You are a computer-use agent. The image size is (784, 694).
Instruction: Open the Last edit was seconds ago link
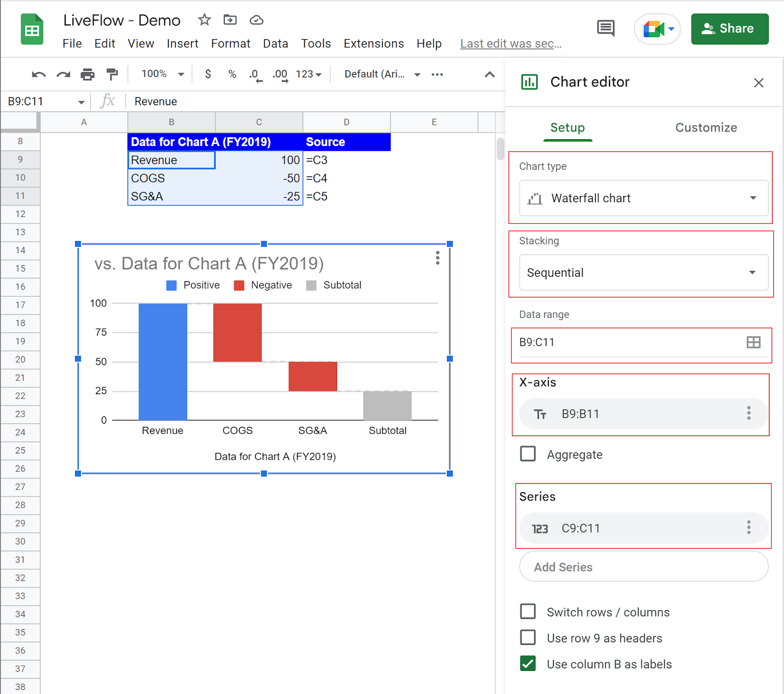pos(511,44)
